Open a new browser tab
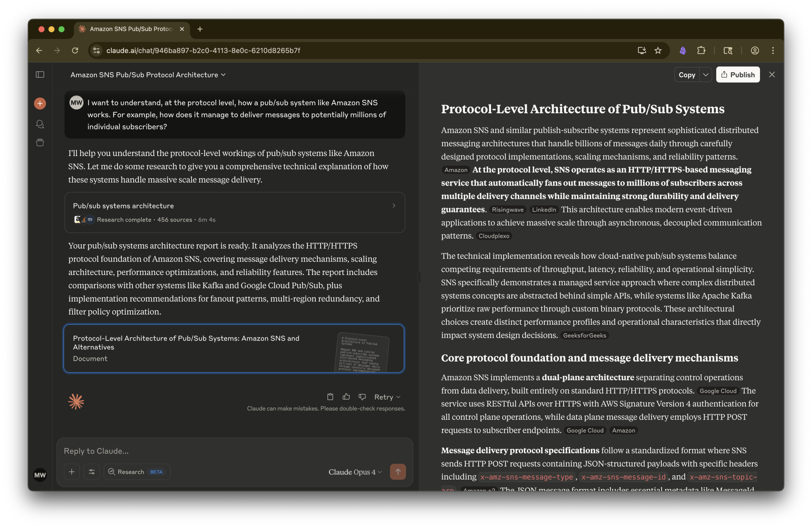 200,29
